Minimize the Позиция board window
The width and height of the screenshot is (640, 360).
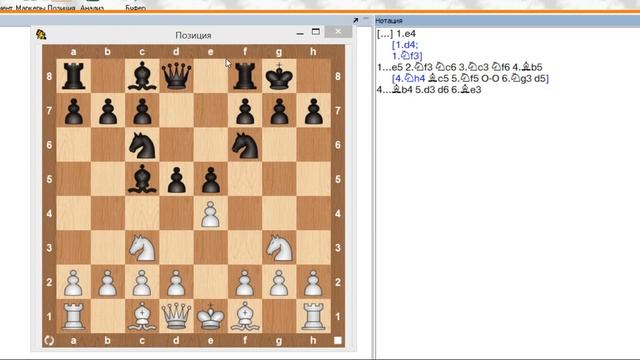tap(300, 33)
